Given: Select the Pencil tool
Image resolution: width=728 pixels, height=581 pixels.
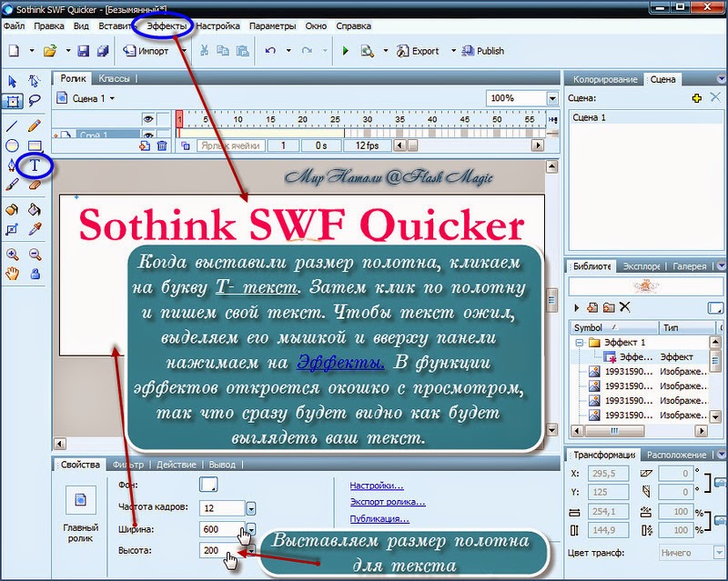Looking at the screenshot, I should tap(35, 125).
